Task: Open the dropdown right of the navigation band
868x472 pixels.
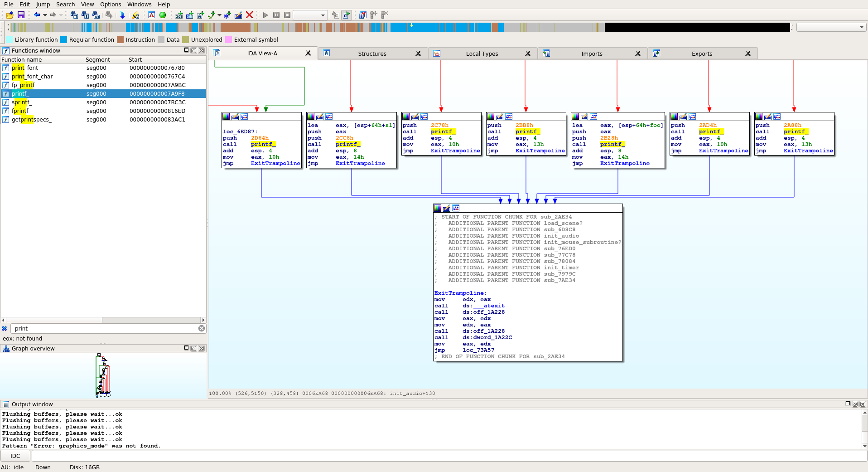Action: point(831,27)
